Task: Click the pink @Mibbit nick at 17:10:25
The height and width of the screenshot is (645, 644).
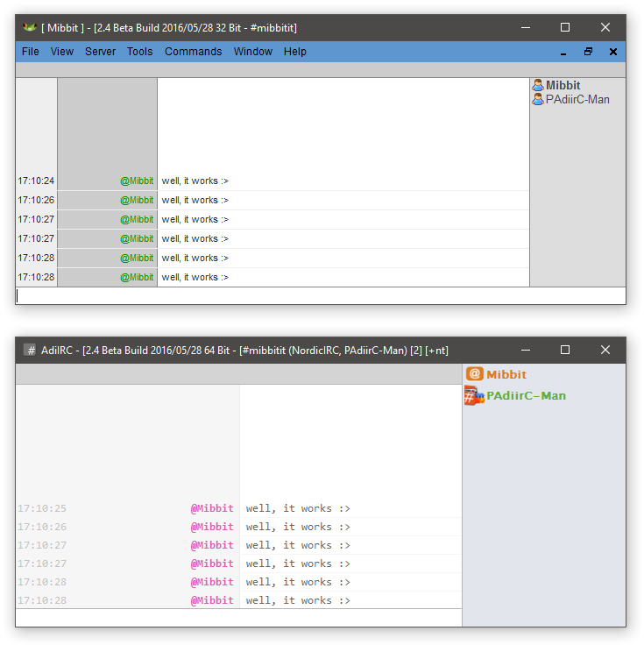Action: pos(212,508)
